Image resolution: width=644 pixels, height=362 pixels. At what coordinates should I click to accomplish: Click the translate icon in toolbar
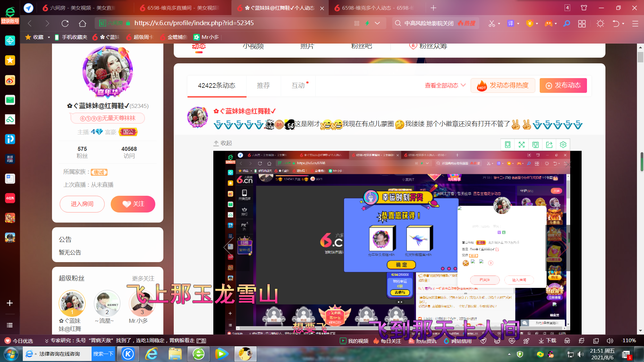point(511,23)
